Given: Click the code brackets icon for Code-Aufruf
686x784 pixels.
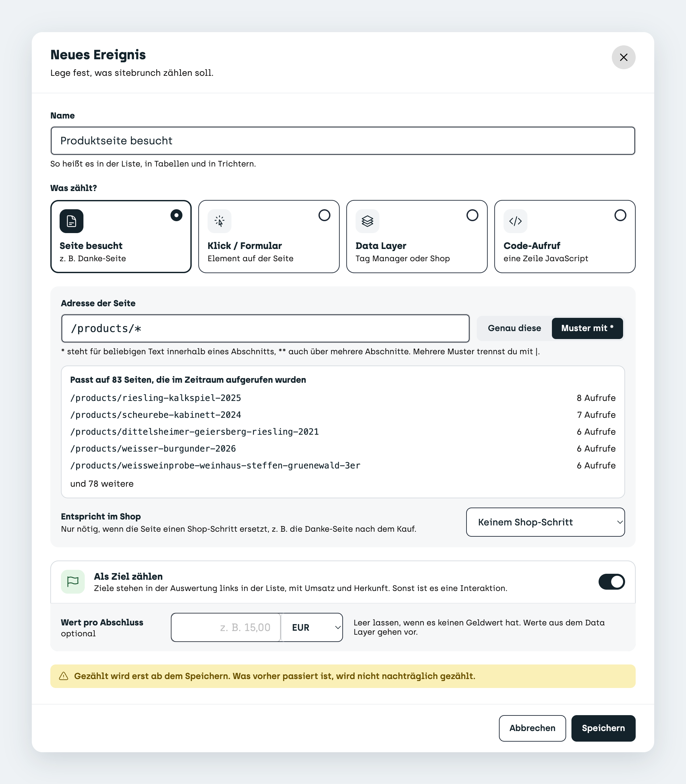Looking at the screenshot, I should (x=515, y=221).
